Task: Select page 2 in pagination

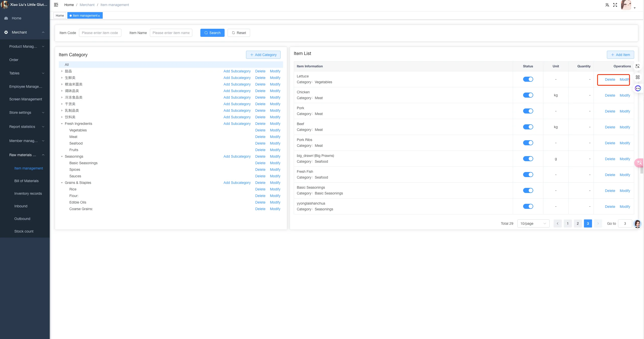Action: (x=578, y=223)
